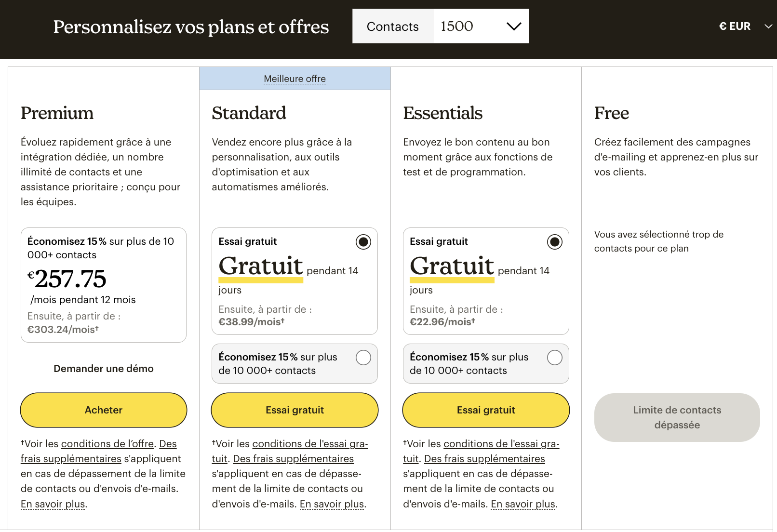Open the Meilleure offre link

coord(294,79)
